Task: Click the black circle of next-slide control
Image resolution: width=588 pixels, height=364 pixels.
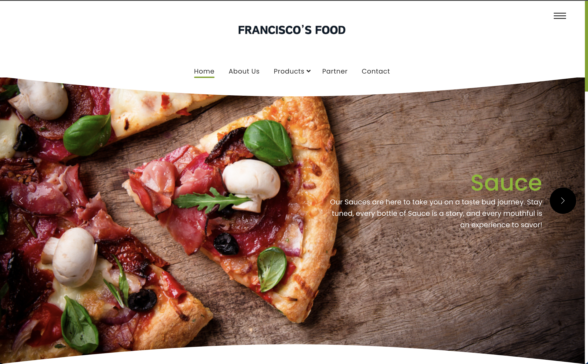Action: (x=563, y=200)
